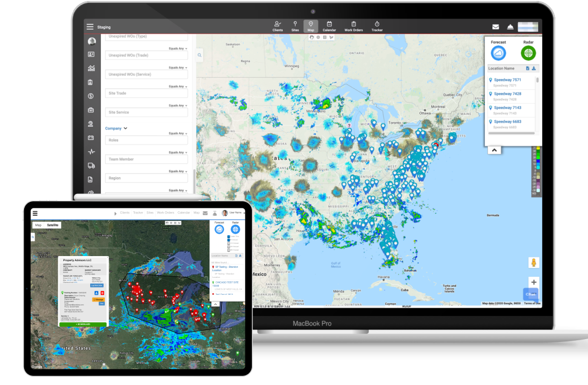Collapse the location panel with the up chevron
588x385 pixels.
click(494, 150)
